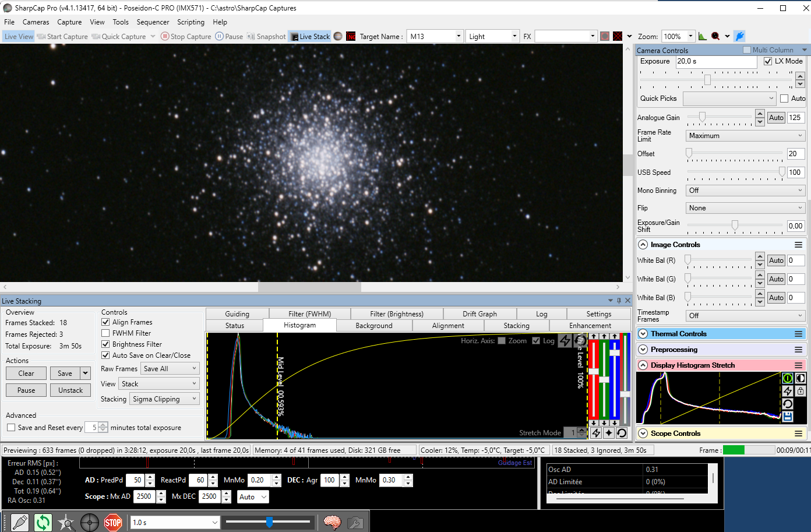The image size is (811, 532).
Task: Toggle the Log horizontal axis checkbox
Action: (536, 341)
